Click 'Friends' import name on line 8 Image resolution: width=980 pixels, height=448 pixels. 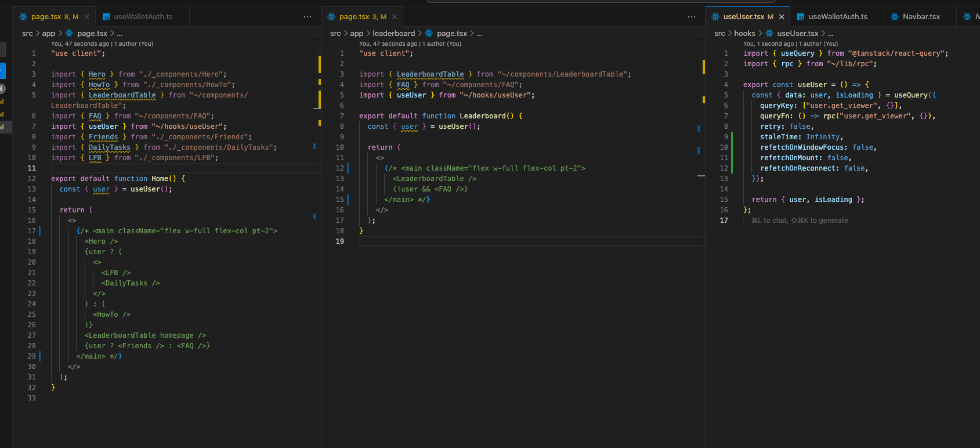tap(103, 137)
